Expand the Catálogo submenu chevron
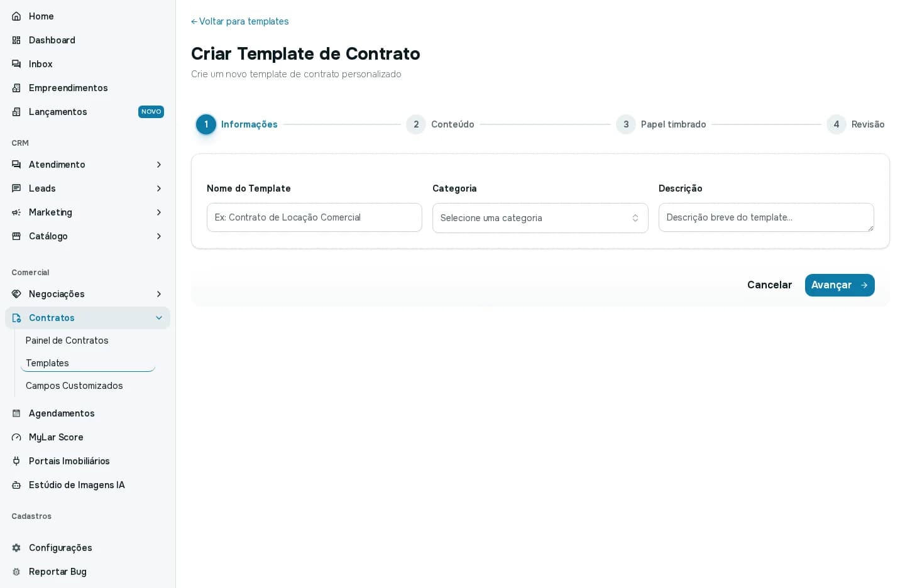Viewport: 905px width, 588px height. tap(159, 236)
